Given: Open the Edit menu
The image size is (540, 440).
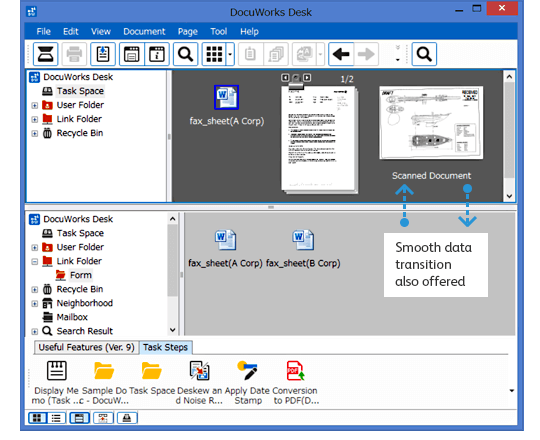Looking at the screenshot, I should (71, 32).
